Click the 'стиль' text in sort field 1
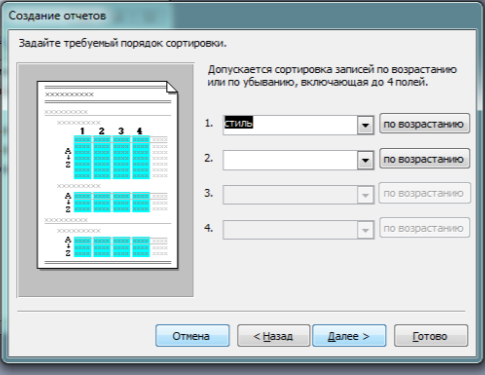This screenshot has width=485, height=375. [239, 123]
